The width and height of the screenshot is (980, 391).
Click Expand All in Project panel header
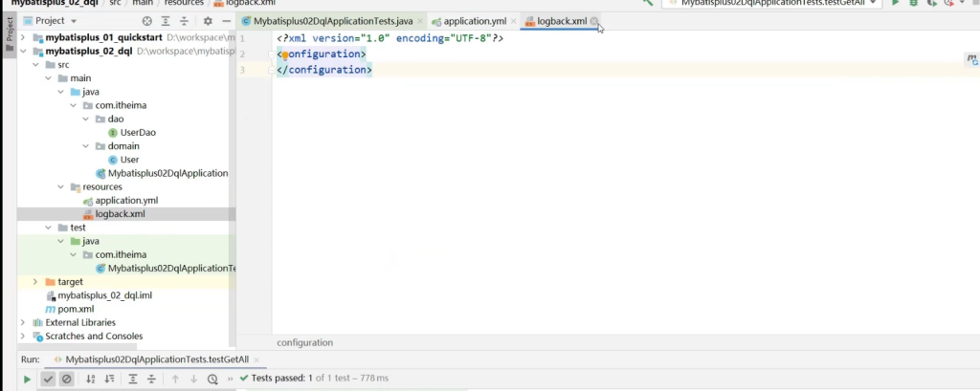point(165,20)
